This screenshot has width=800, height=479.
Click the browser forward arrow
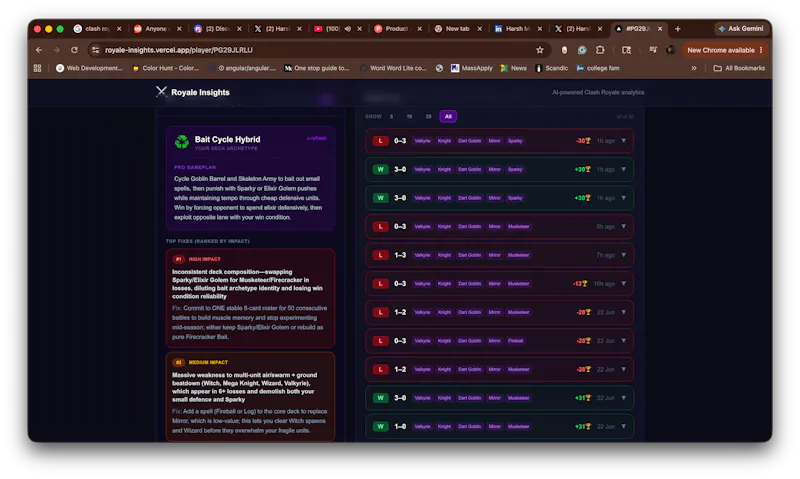click(57, 50)
